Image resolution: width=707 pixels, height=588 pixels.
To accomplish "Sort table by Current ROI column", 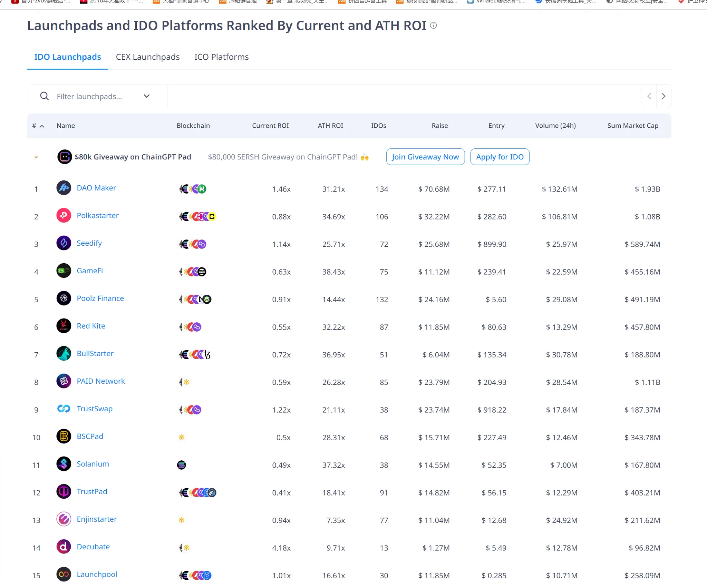I will (x=270, y=126).
